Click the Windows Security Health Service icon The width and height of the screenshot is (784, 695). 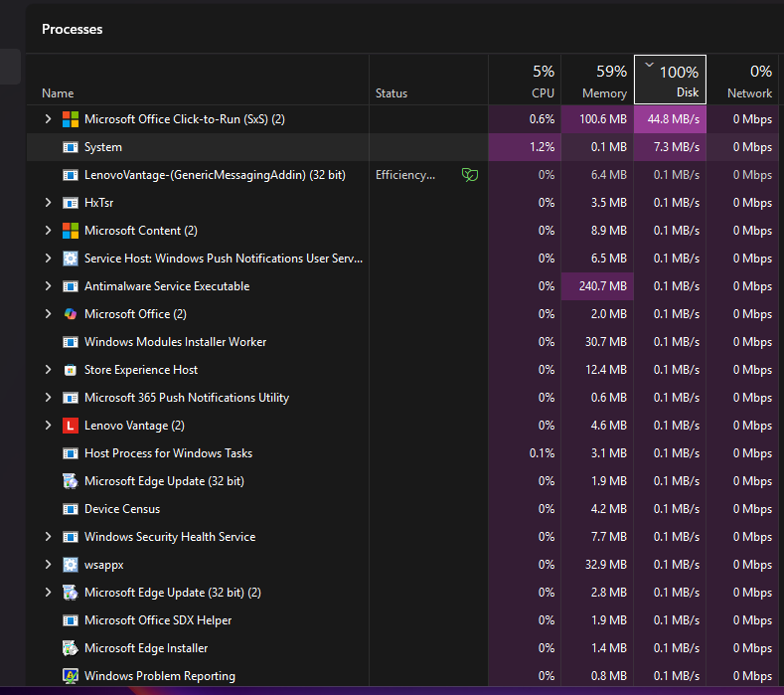pyautogui.click(x=71, y=537)
